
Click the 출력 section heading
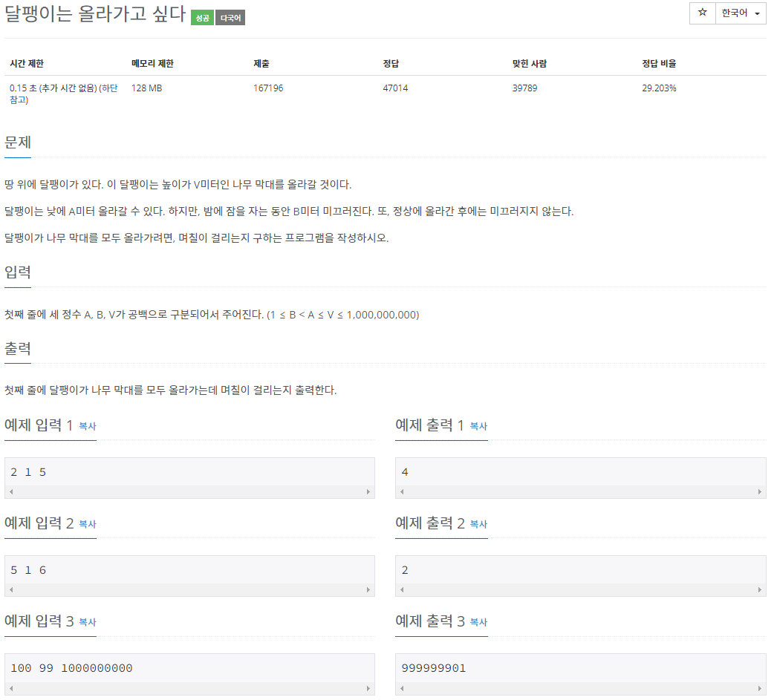point(18,348)
